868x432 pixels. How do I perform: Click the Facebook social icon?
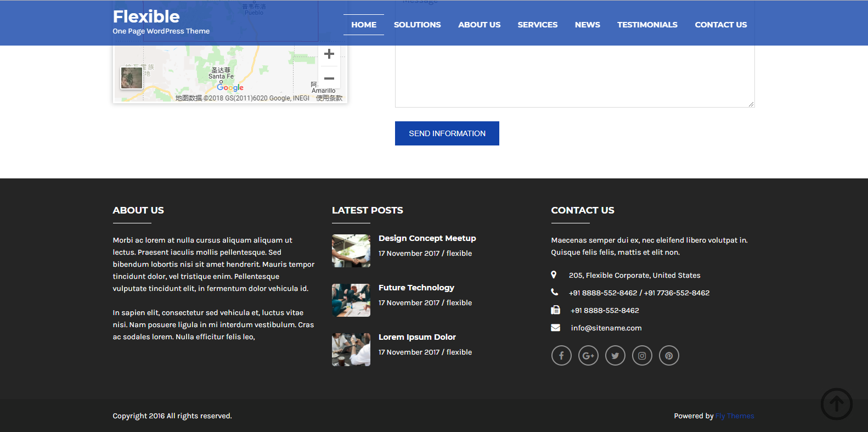pos(561,356)
